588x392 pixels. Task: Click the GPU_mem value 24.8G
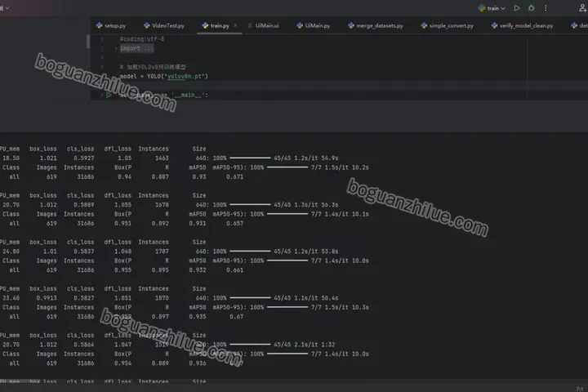click(11, 252)
